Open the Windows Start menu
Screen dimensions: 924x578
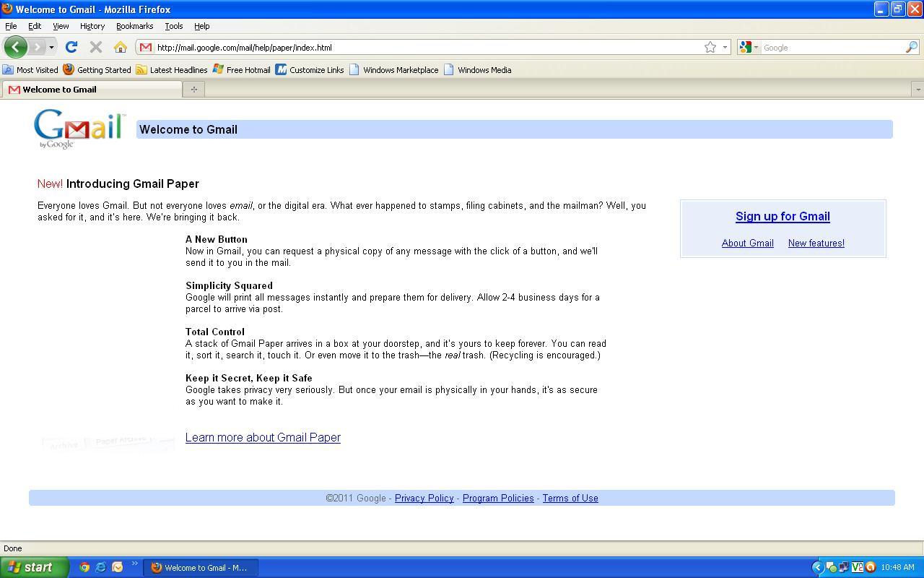(x=34, y=567)
